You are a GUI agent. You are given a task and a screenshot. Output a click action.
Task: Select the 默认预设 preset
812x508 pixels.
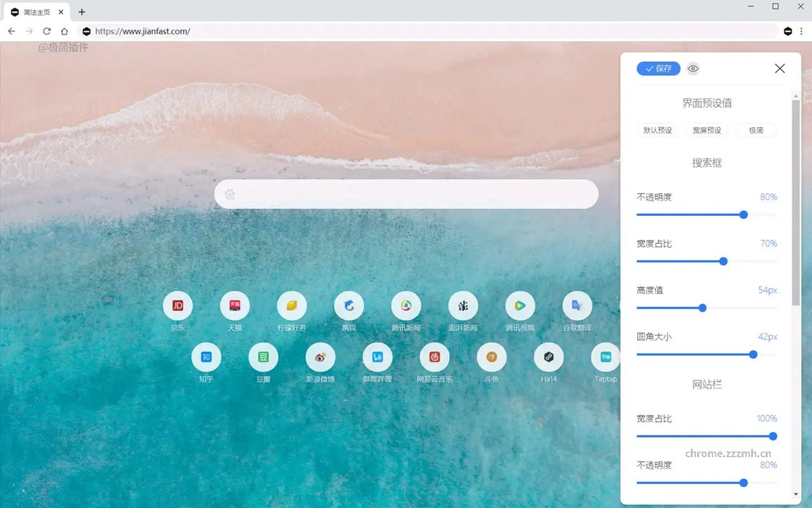[x=657, y=130]
